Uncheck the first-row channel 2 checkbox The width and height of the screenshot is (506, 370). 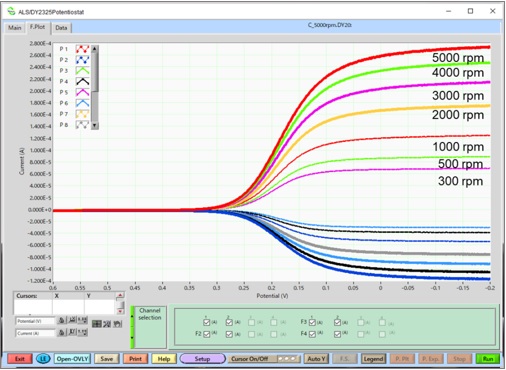tap(229, 322)
